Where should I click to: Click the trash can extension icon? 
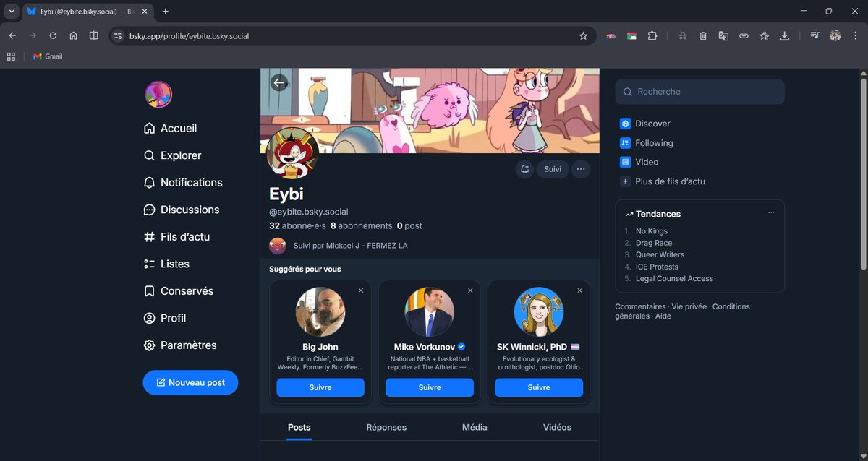click(703, 35)
